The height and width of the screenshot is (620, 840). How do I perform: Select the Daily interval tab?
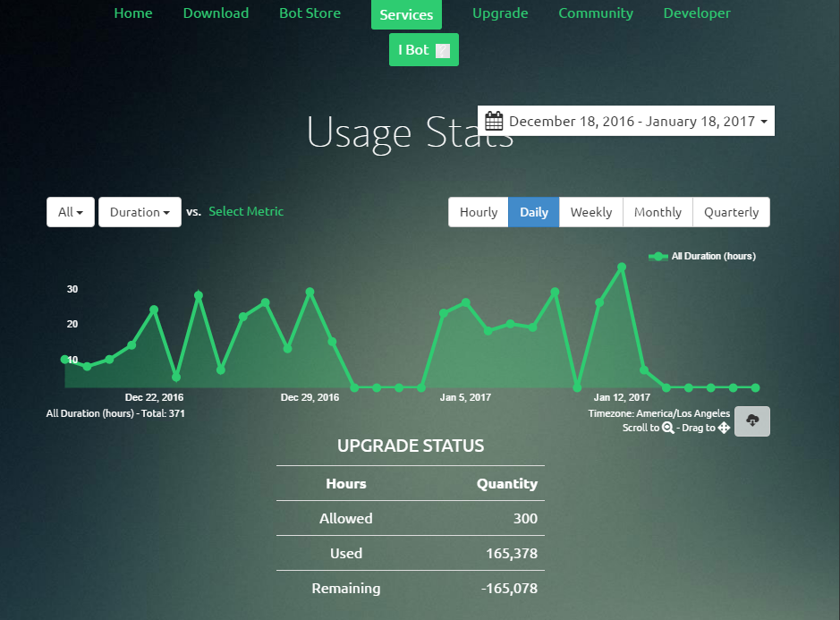point(533,212)
